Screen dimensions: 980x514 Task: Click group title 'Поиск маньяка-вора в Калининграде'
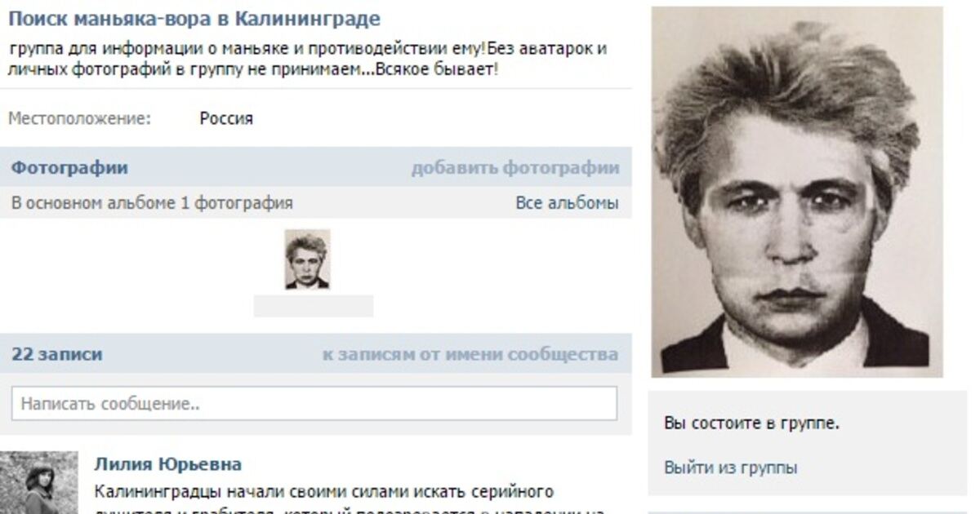(194, 19)
